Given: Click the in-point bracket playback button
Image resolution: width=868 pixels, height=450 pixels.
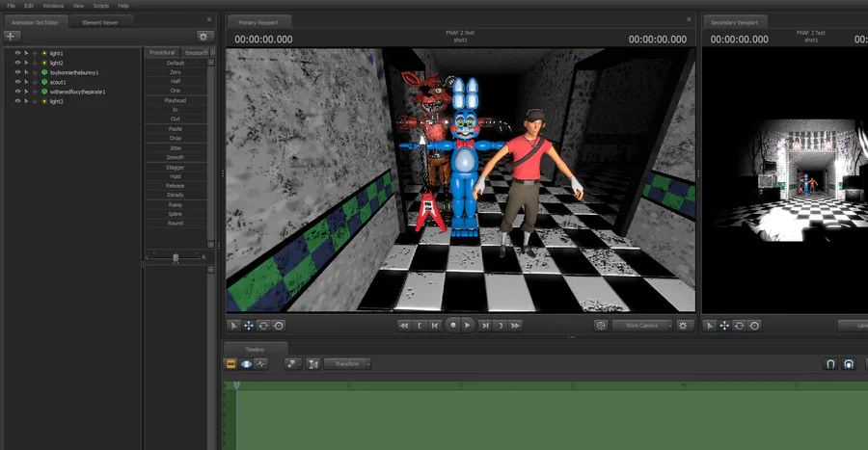Looking at the screenshot, I should point(420,326).
